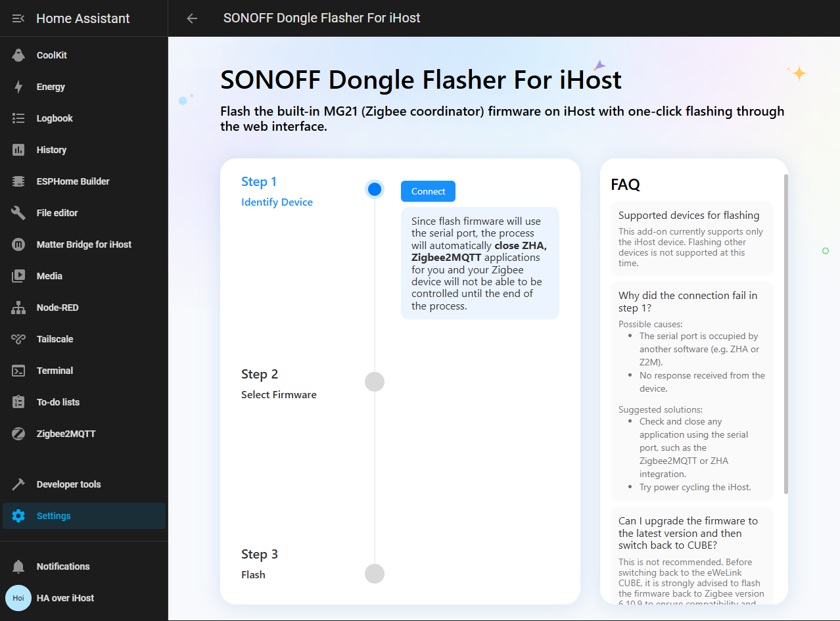Go back using the header arrow

click(x=192, y=18)
